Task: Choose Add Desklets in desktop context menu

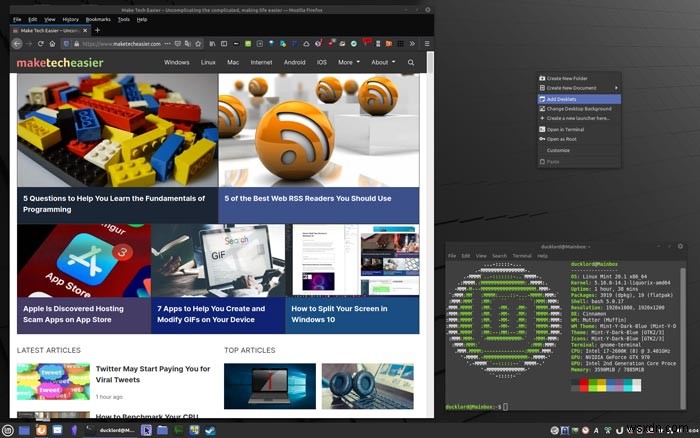Action: tap(579, 99)
